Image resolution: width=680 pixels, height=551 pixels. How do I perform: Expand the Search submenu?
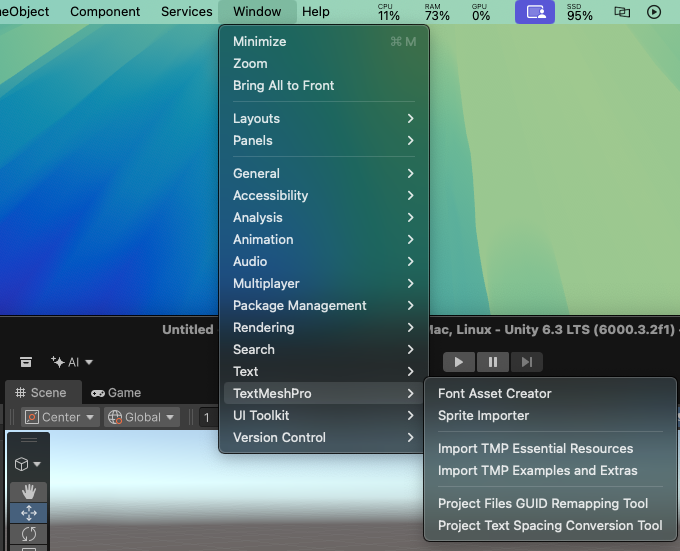(324, 350)
